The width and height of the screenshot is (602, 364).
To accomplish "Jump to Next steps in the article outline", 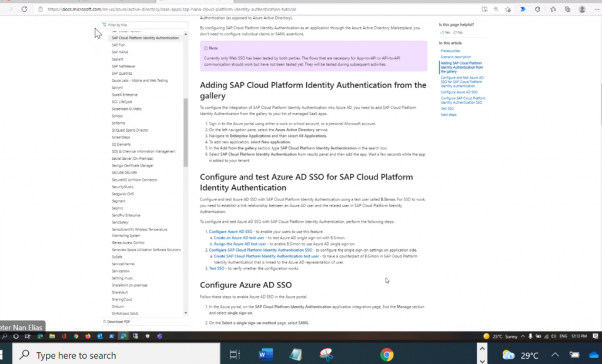I will point(449,115).
